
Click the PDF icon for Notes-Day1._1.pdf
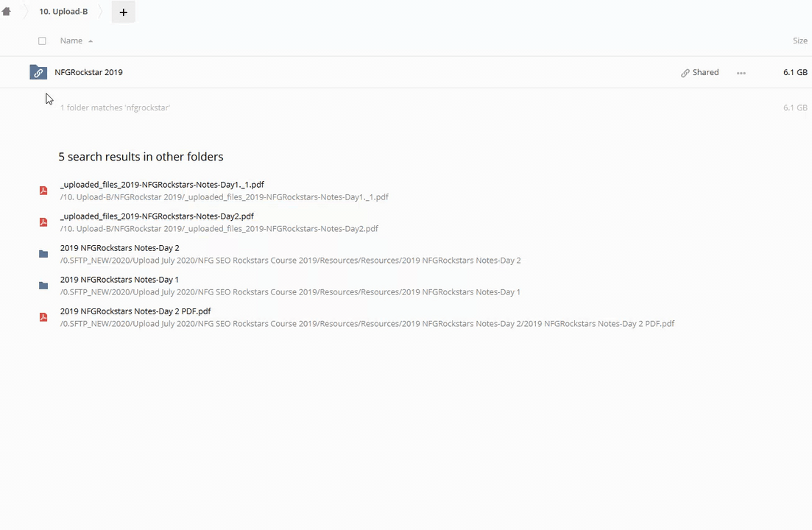[43, 191]
